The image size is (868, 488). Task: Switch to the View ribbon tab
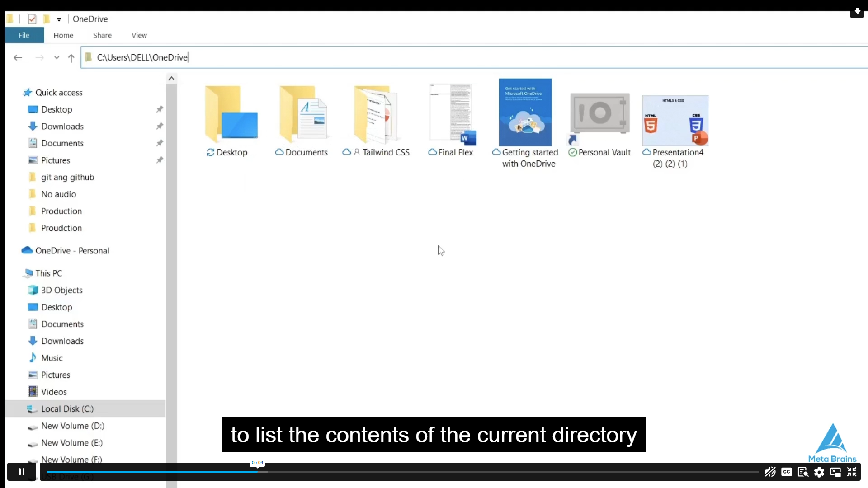pos(139,35)
